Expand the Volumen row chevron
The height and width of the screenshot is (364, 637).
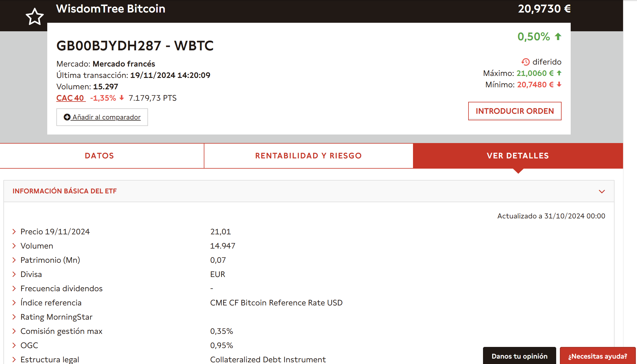(x=14, y=246)
